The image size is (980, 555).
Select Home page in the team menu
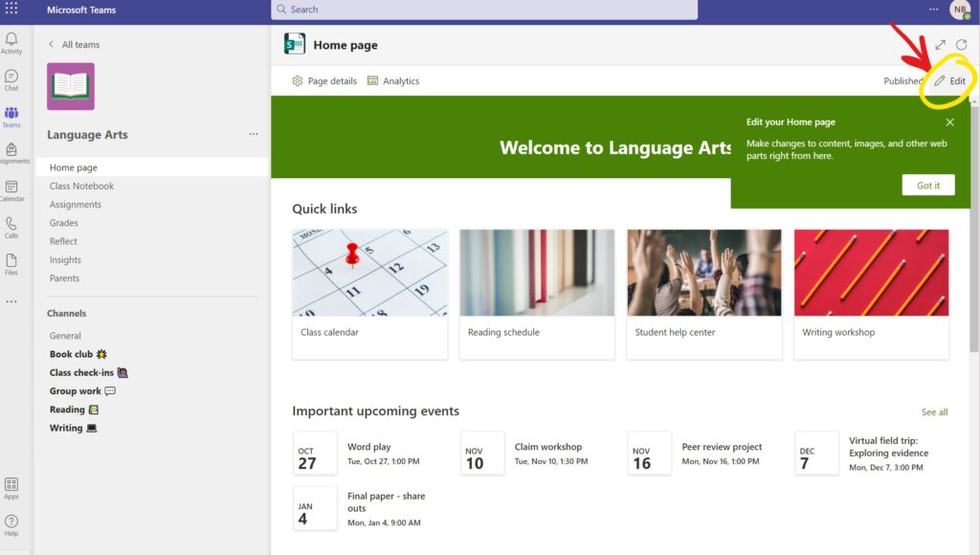click(152, 167)
